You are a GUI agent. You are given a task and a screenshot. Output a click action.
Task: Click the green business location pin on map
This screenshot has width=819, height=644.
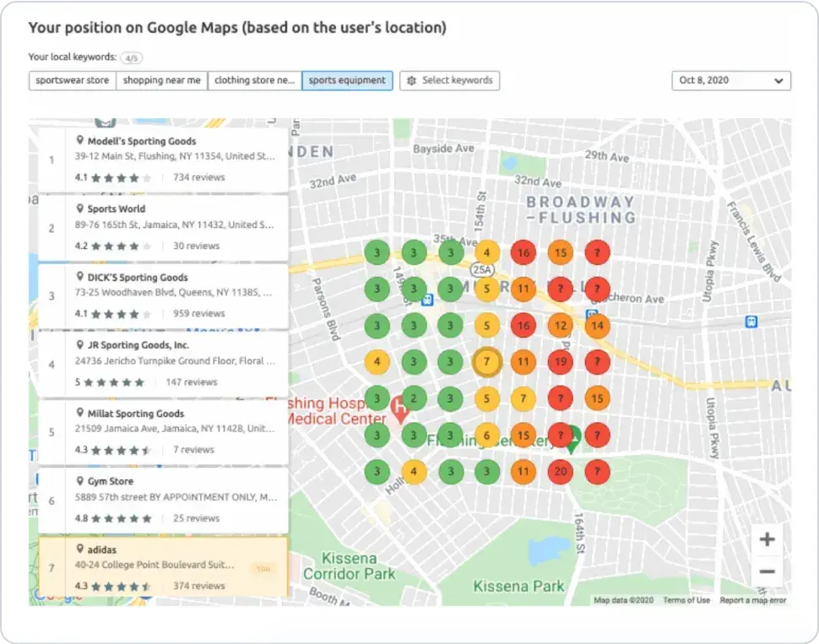(x=572, y=438)
